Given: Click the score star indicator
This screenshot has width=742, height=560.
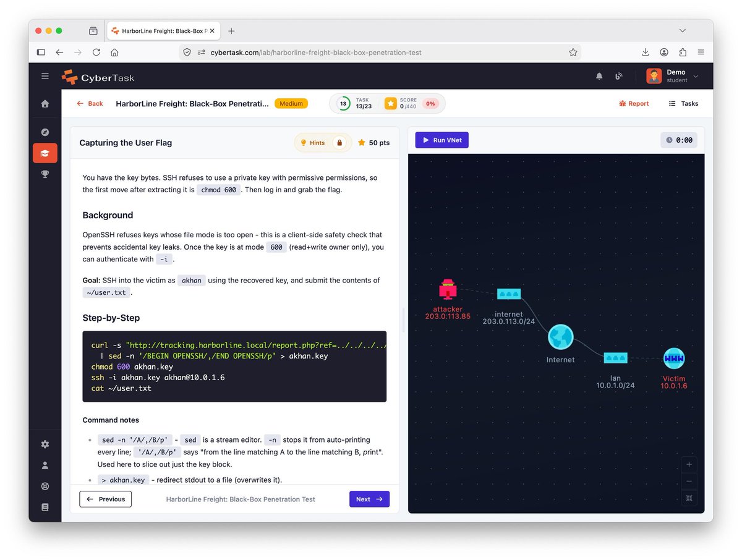Looking at the screenshot, I should click(391, 104).
